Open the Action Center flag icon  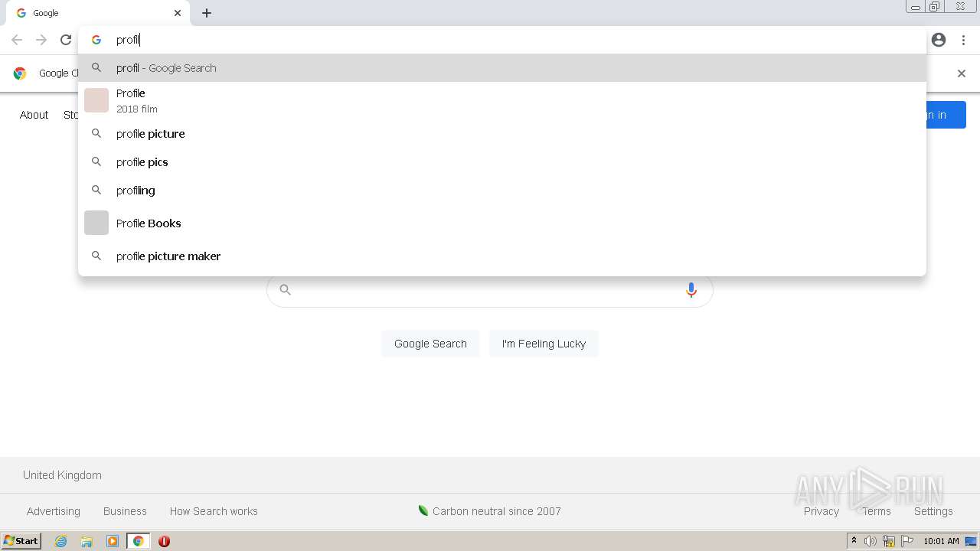[907, 541]
